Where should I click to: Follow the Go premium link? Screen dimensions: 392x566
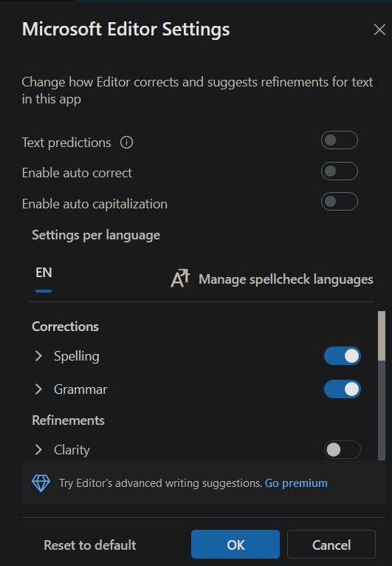coord(296,483)
